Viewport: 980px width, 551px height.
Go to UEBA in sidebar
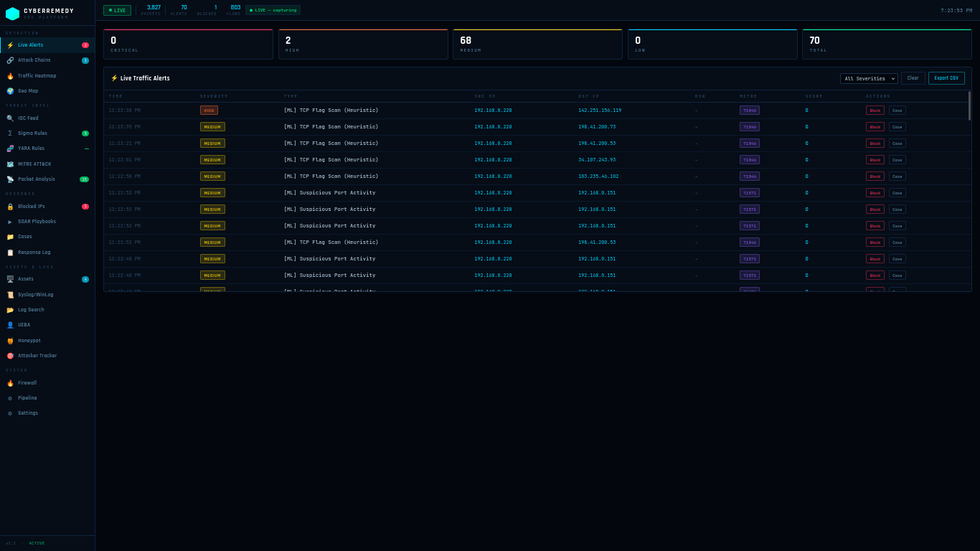click(47, 325)
